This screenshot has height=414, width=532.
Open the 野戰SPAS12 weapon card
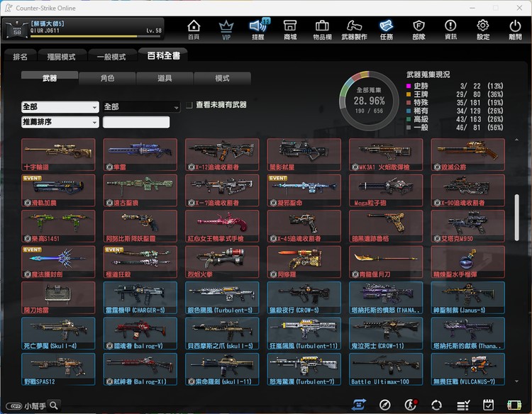58,369
